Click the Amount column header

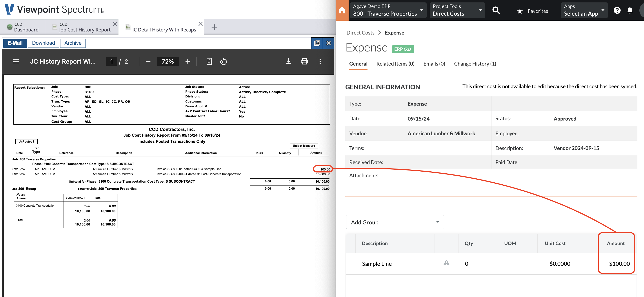(615, 243)
